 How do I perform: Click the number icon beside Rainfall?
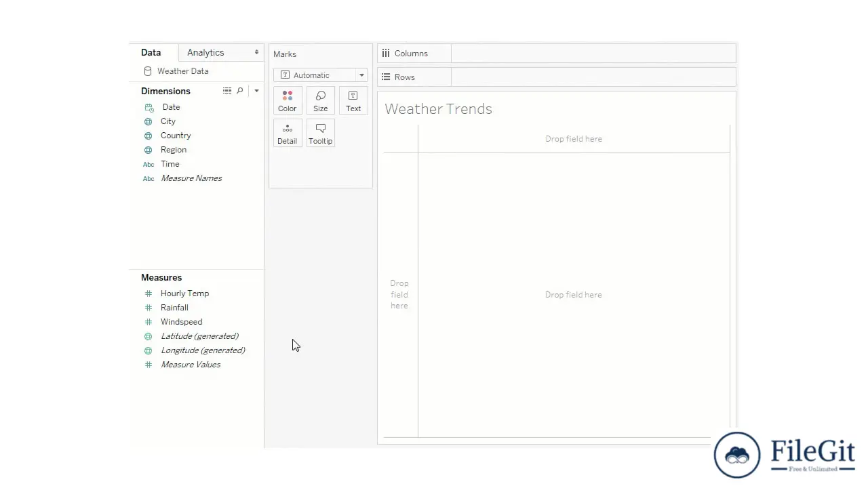pyautogui.click(x=148, y=308)
